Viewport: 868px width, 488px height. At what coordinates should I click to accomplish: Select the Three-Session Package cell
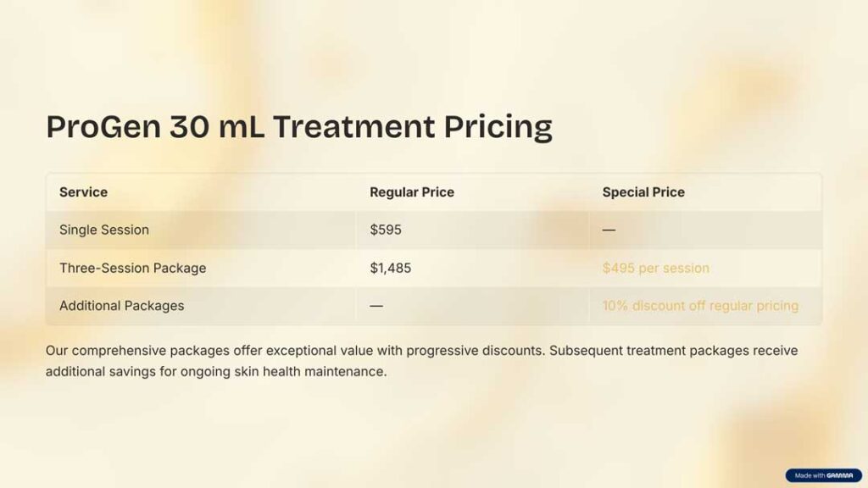coord(132,268)
